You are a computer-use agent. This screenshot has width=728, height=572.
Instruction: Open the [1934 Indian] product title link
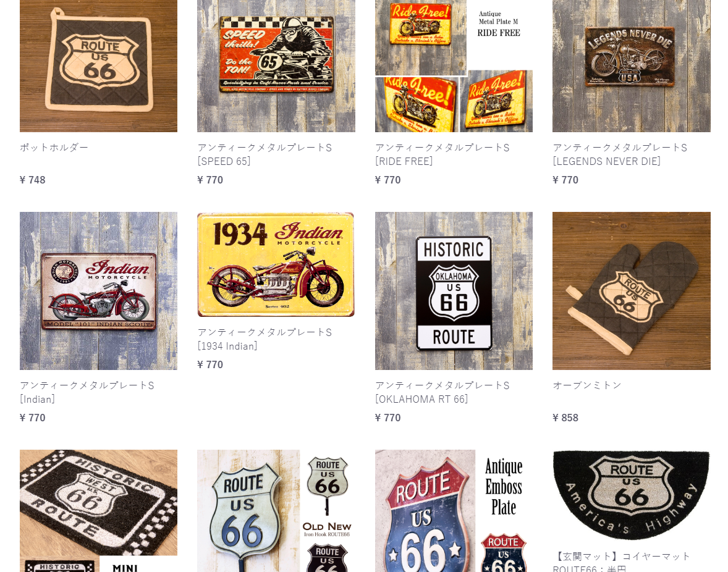[x=265, y=339]
